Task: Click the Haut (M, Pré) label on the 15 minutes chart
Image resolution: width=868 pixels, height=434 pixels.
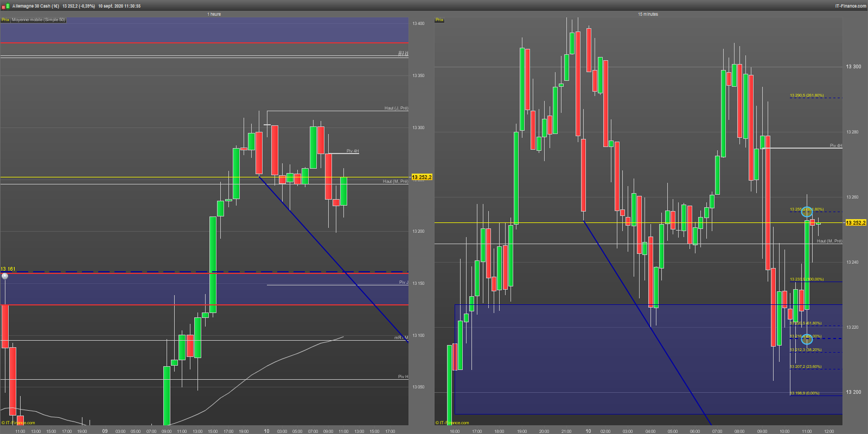Action: (x=829, y=241)
